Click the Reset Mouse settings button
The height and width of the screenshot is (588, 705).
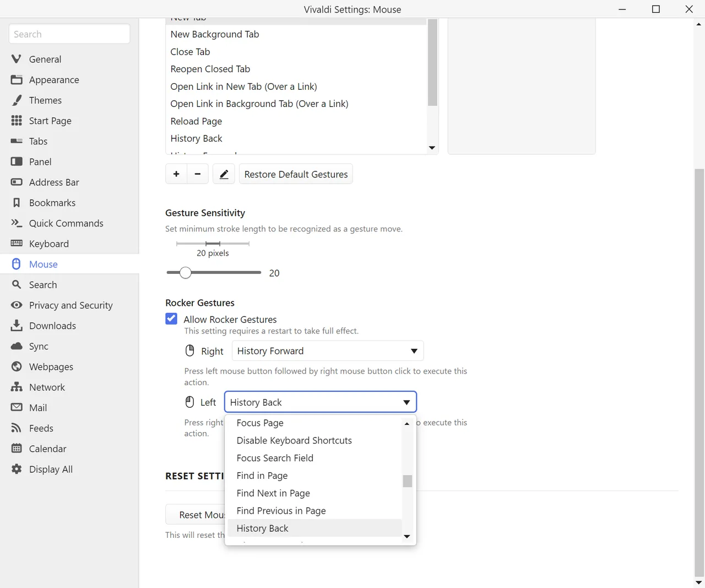[x=195, y=515]
